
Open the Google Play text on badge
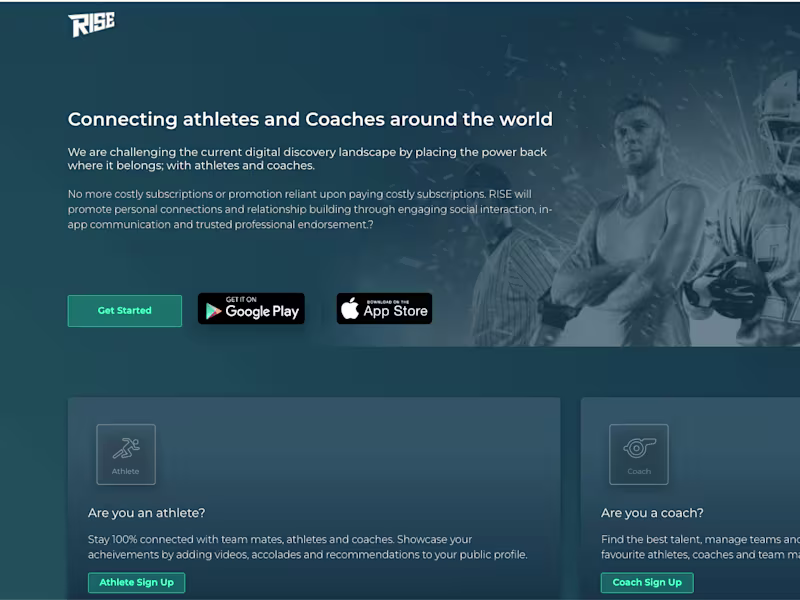(x=262, y=311)
